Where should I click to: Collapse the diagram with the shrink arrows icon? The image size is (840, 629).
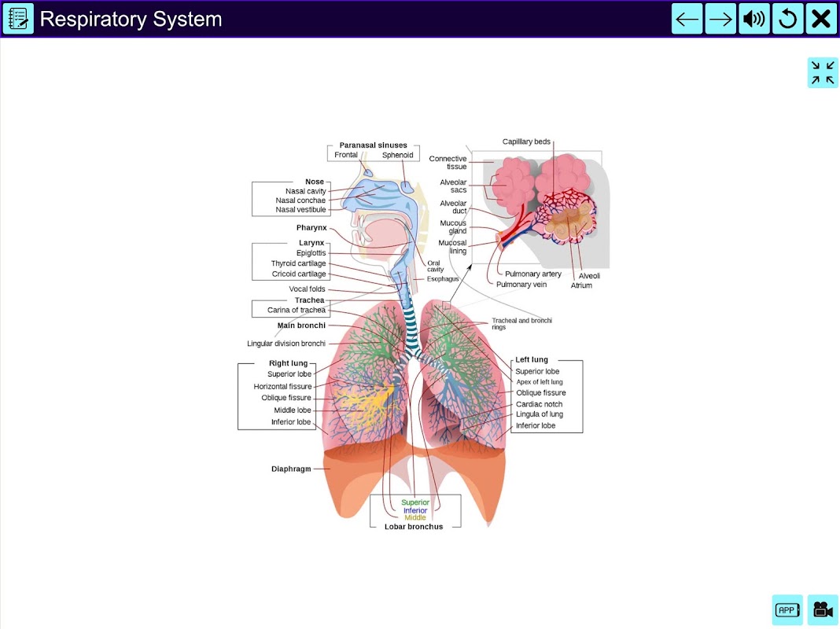point(823,73)
